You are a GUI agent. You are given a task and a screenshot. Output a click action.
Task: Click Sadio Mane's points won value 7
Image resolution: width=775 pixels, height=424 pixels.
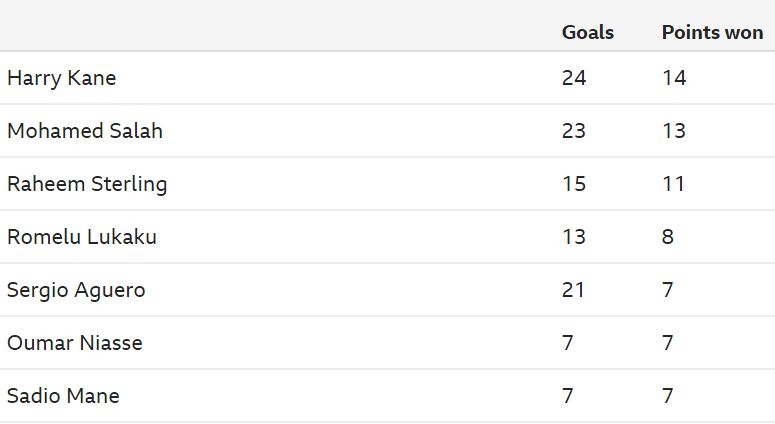pyautogui.click(x=668, y=396)
